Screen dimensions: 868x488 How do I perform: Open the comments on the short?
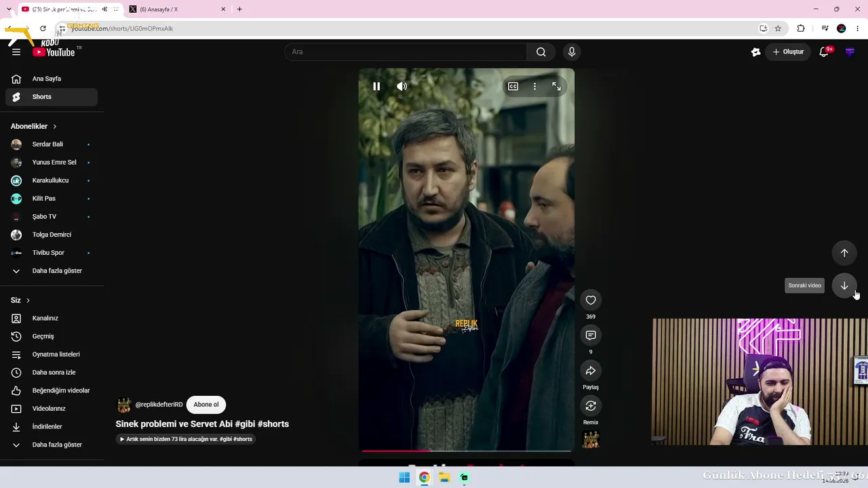(591, 335)
